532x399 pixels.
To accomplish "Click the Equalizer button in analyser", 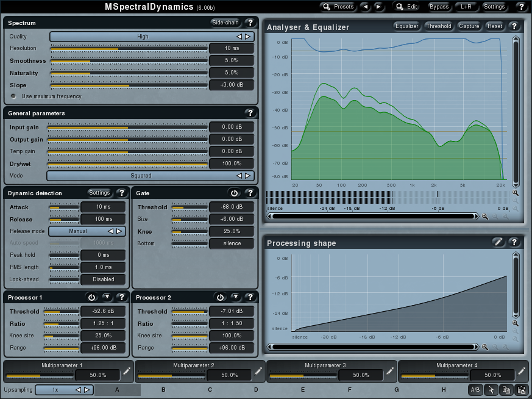I will 407,26.
